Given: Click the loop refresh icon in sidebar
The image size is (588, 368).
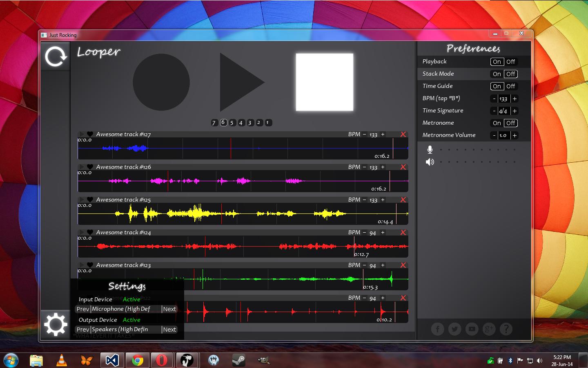Looking at the screenshot, I should [56, 56].
